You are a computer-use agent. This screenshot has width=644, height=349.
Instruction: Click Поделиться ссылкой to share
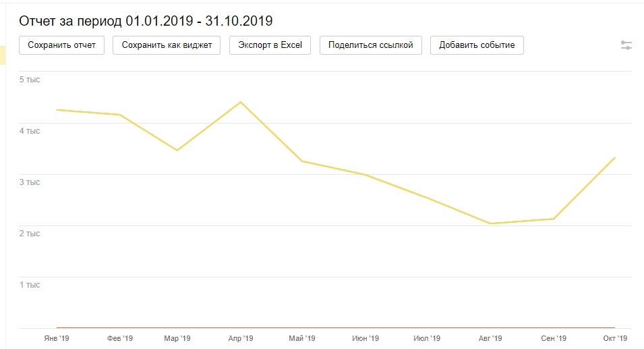(370, 45)
